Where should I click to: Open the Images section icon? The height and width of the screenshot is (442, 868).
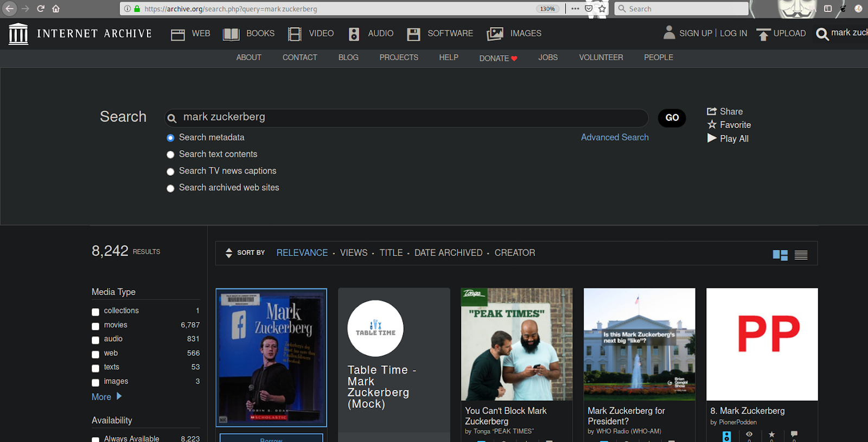click(x=495, y=34)
